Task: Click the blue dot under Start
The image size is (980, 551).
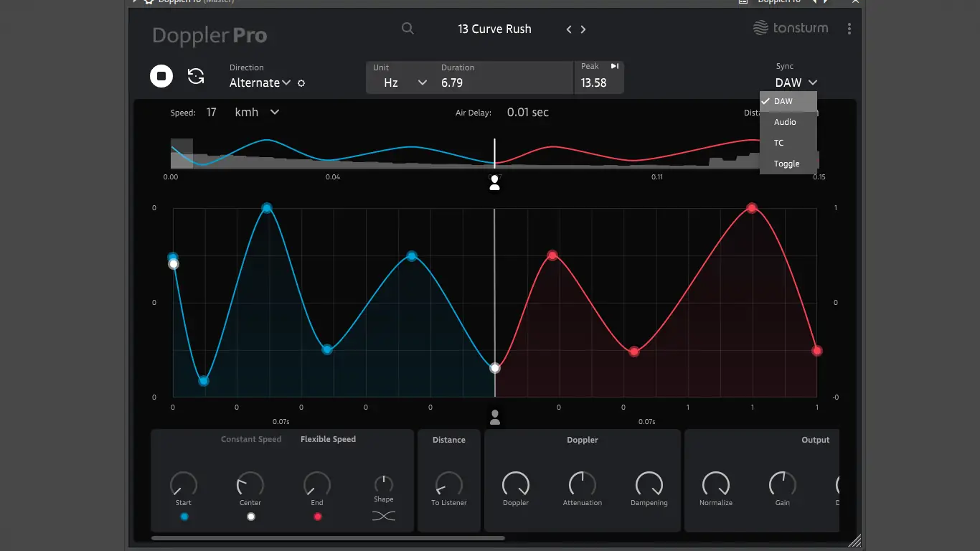Action: click(x=184, y=517)
